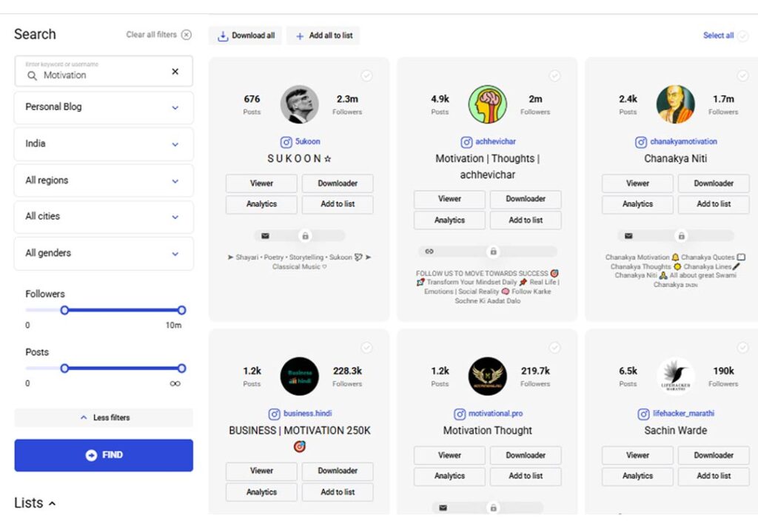Click the Followers slider right handle

click(181, 310)
